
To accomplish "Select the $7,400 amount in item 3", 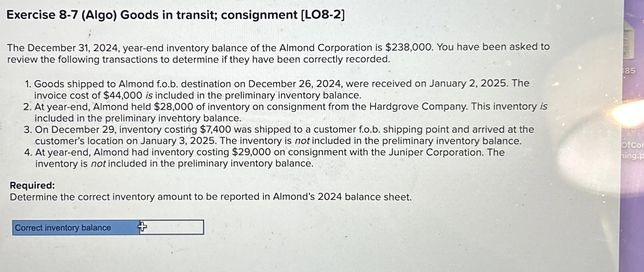I will tap(214, 129).
